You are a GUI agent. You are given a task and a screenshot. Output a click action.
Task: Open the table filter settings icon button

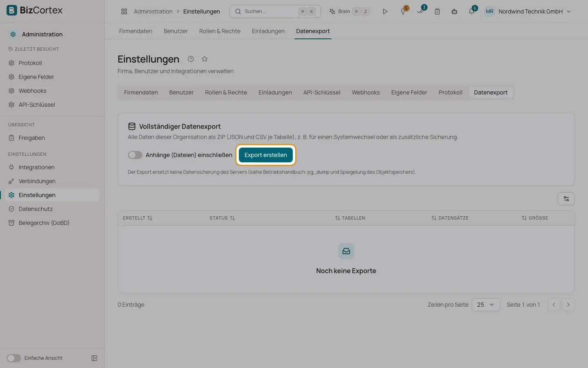tap(566, 199)
